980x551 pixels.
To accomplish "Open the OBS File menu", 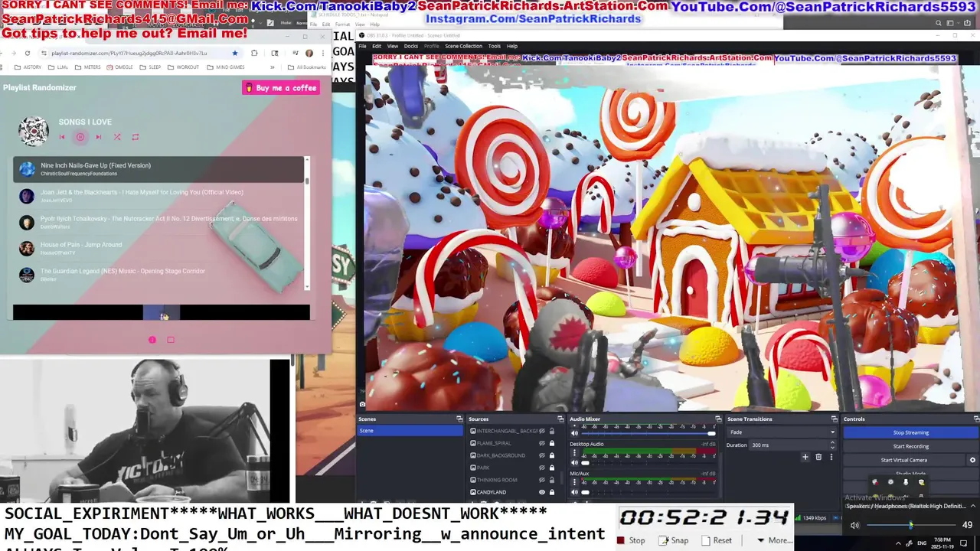I will 363,46.
